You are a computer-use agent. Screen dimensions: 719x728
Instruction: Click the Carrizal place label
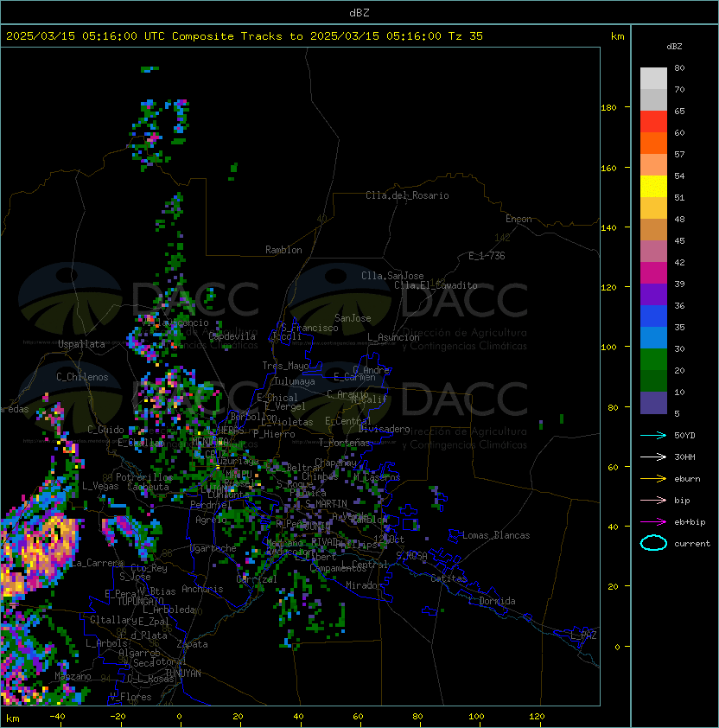click(x=257, y=579)
